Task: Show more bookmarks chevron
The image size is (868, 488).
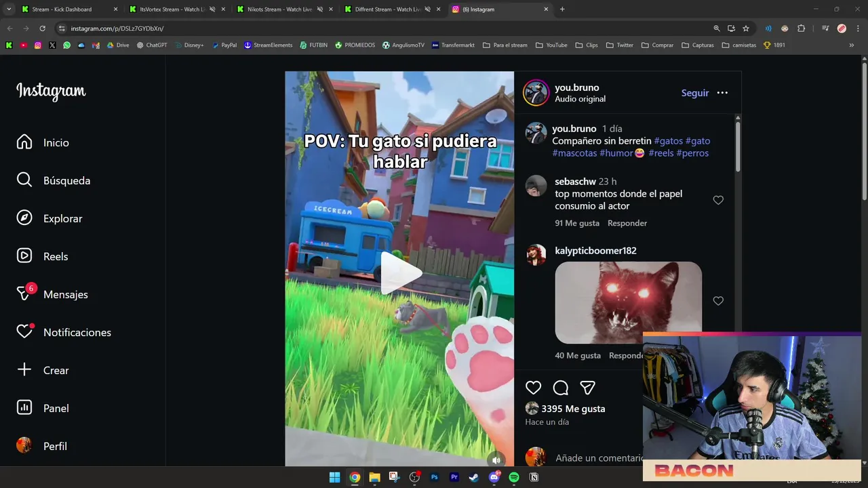Action: (852, 45)
